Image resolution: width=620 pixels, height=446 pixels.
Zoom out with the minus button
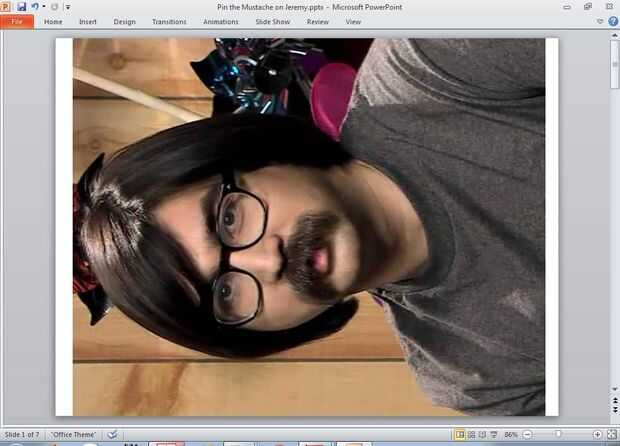[527, 435]
